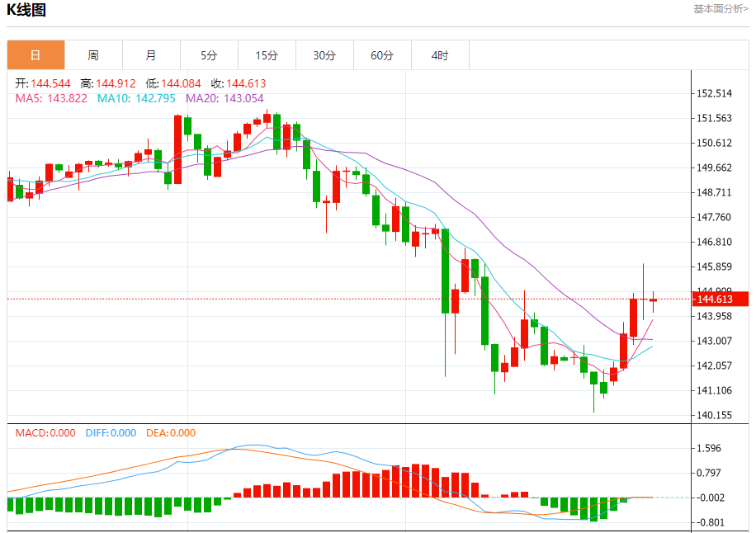Viewport: 756px width, 533px height.
Task: Click the 142.057 price axis label
Action: (715, 366)
